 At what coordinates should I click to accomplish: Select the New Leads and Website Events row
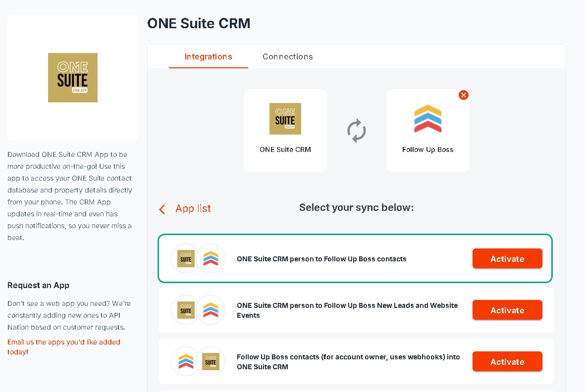[356, 310]
